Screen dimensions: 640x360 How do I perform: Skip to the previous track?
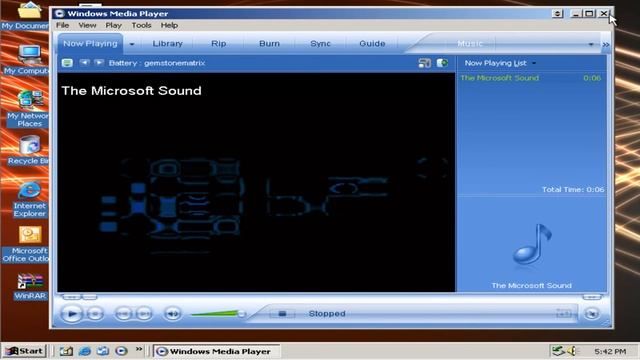click(x=124, y=313)
